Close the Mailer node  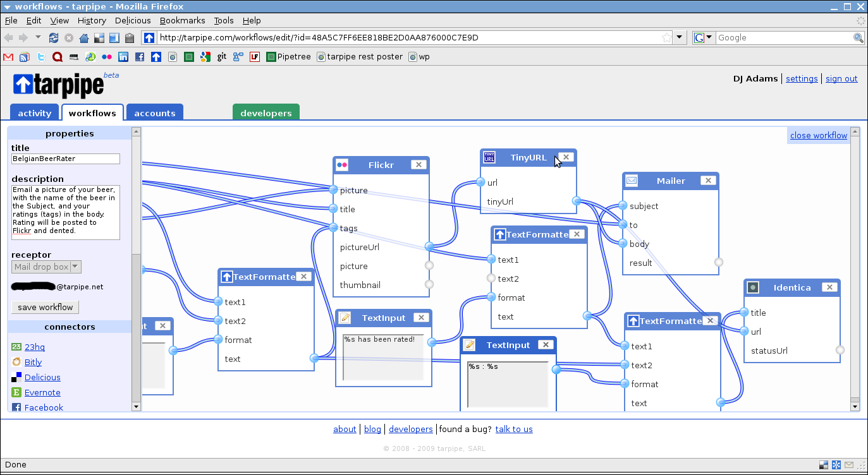click(708, 181)
